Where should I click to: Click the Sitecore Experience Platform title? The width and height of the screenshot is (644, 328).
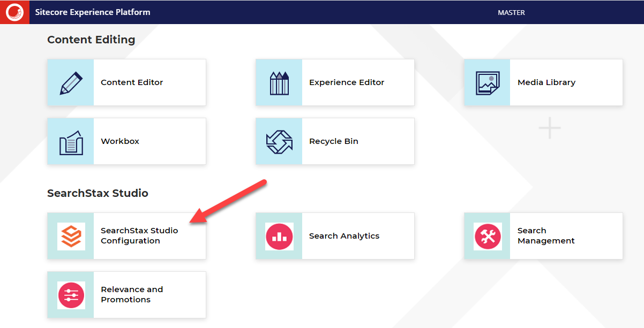[92, 12]
